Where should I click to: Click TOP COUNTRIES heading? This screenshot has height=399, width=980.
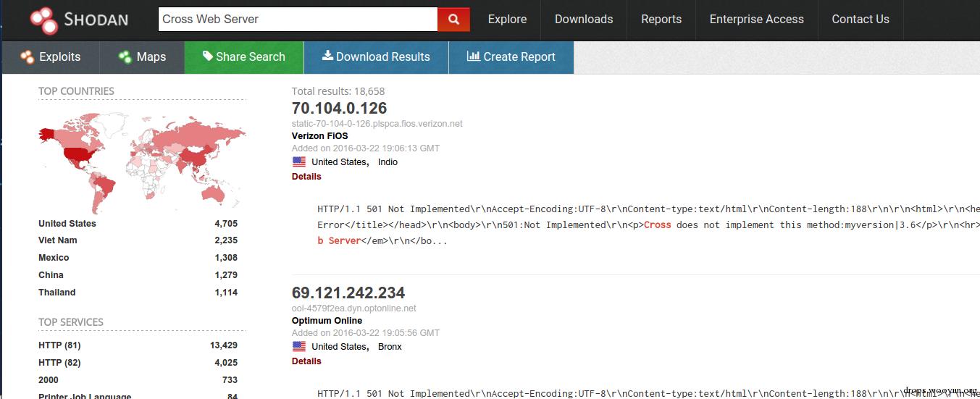76,91
